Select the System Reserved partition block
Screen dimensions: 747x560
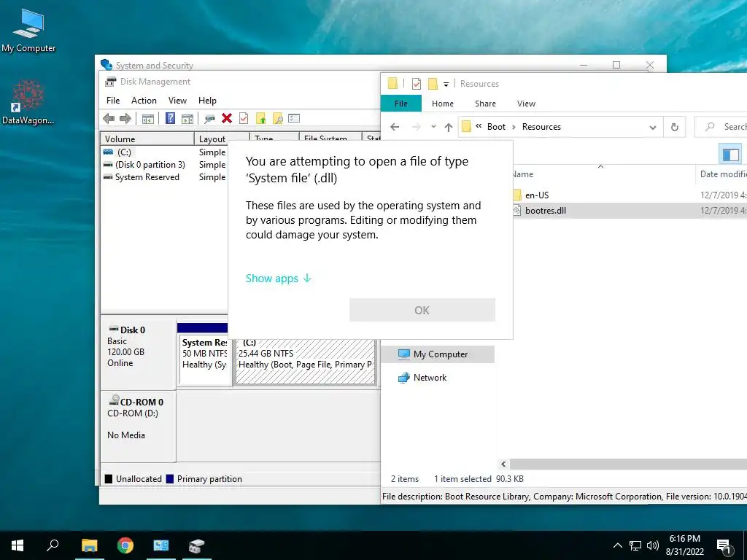point(204,359)
